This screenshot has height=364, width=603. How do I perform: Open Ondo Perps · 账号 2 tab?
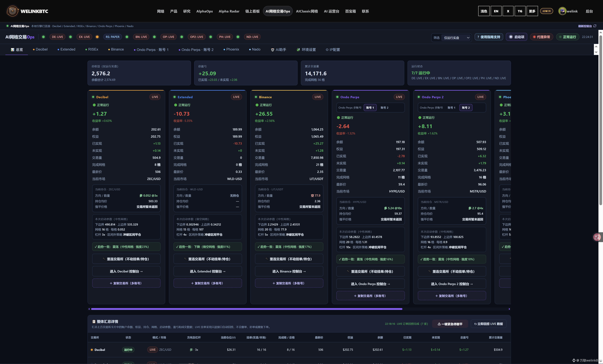196,50
